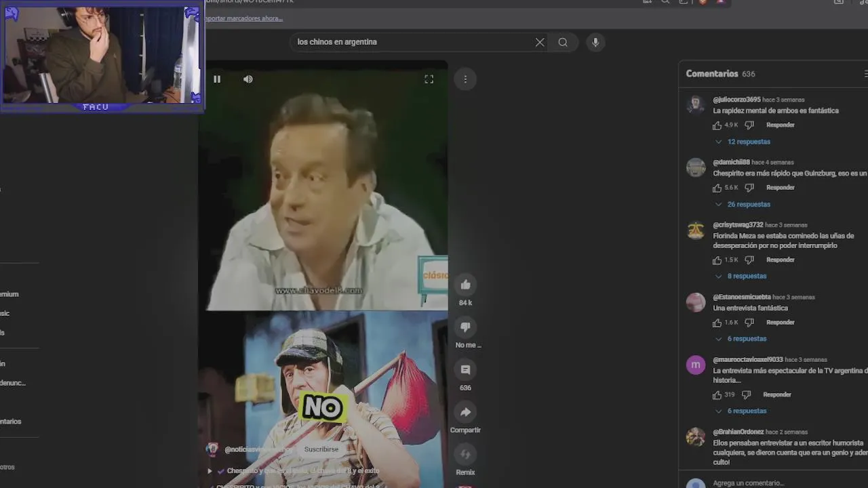Open the three-dot more options menu
868x488 pixels.
coord(465,79)
